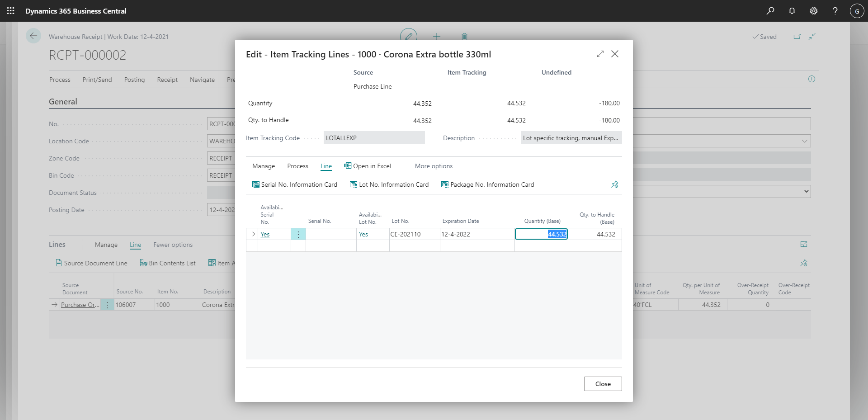Viewport: 868px width, 420px height.
Task: Select the Line menu in dialog
Action: point(326,166)
